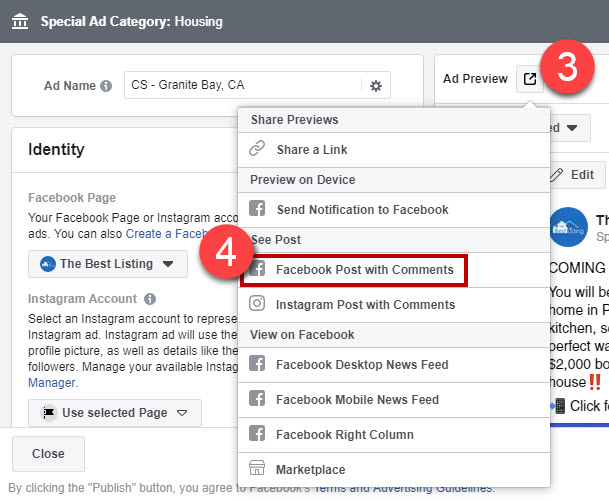Click the Edit button with pencil
609x502 pixels.
[573, 174]
